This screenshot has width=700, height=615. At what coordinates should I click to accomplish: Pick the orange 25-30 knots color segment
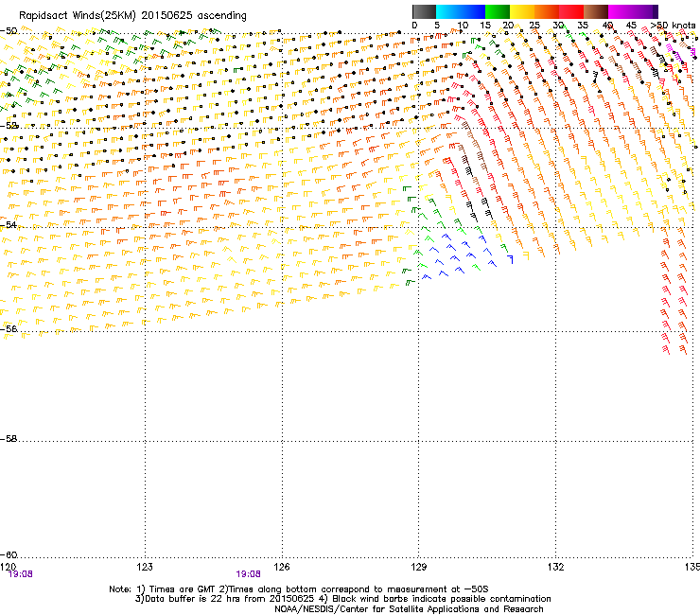pos(547,11)
